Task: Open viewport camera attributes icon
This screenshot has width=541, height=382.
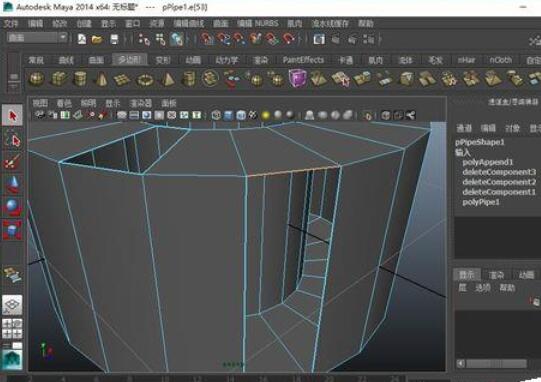Action: coord(53,115)
